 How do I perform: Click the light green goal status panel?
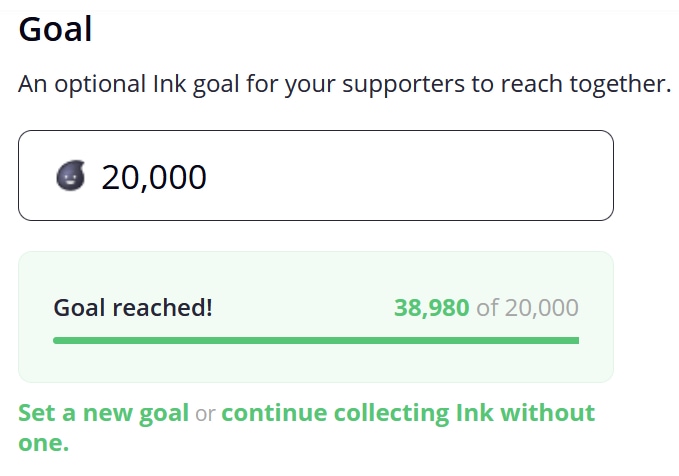point(316,317)
